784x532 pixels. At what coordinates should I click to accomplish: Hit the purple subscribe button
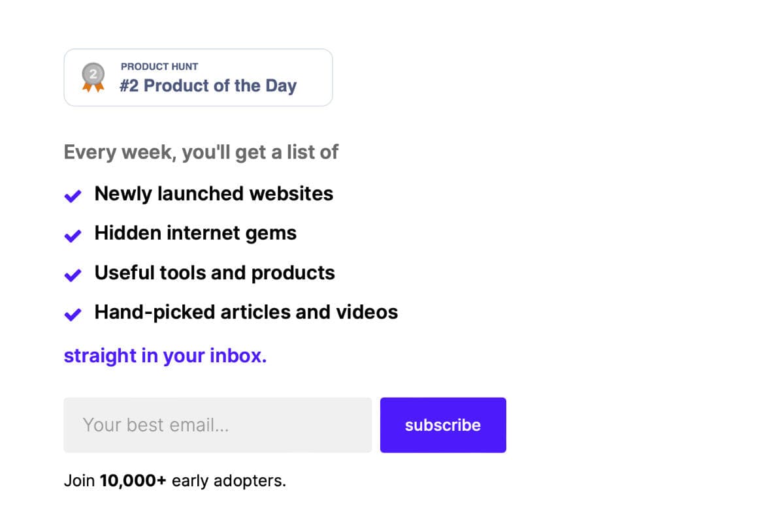(x=443, y=425)
